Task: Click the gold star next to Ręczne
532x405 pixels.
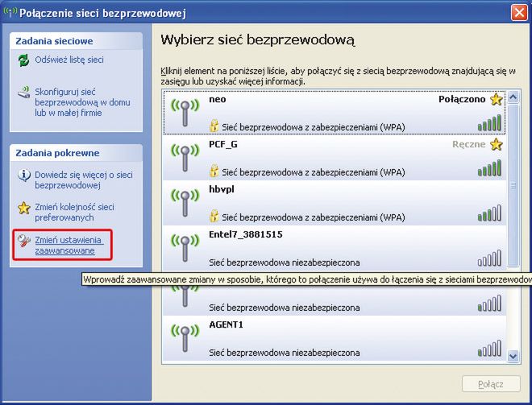Action: (496, 144)
